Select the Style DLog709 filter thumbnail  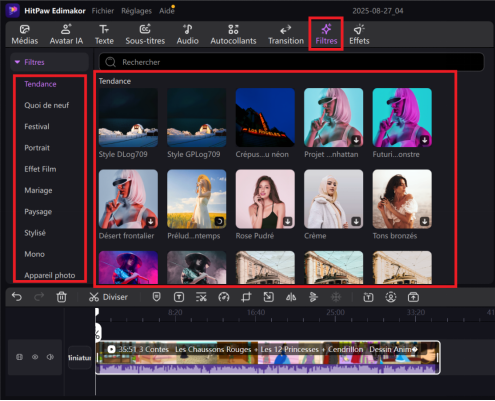pyautogui.click(x=128, y=117)
